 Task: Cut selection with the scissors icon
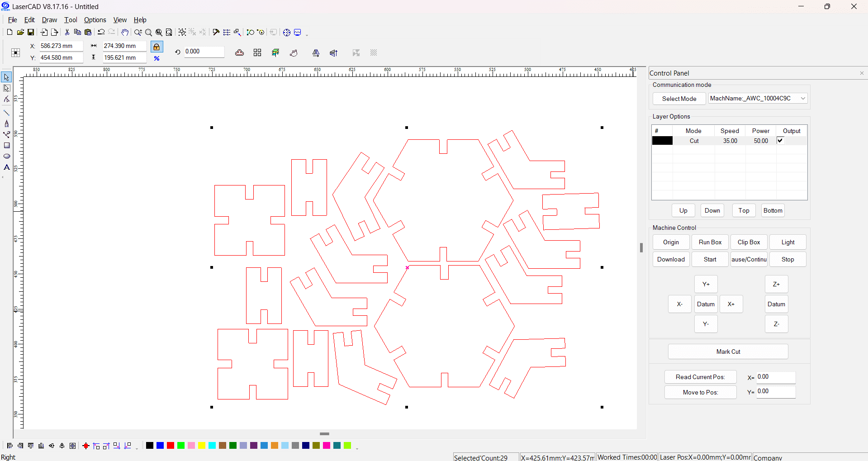67,32
